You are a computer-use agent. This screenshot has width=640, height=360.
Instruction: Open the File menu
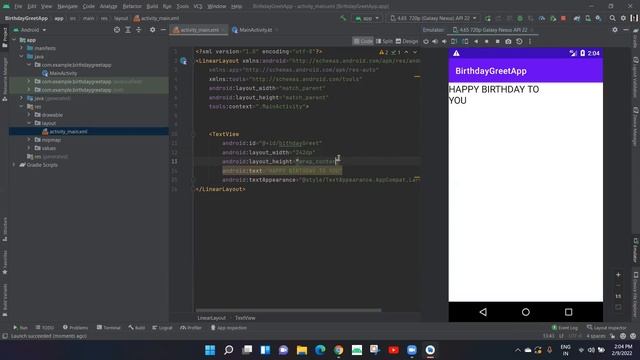coord(18,6)
